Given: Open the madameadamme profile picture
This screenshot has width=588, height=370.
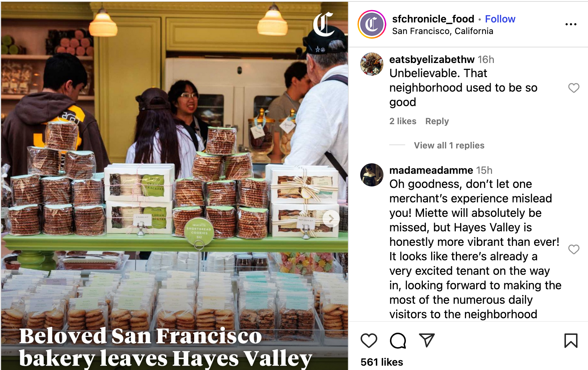Looking at the screenshot, I should (x=371, y=175).
